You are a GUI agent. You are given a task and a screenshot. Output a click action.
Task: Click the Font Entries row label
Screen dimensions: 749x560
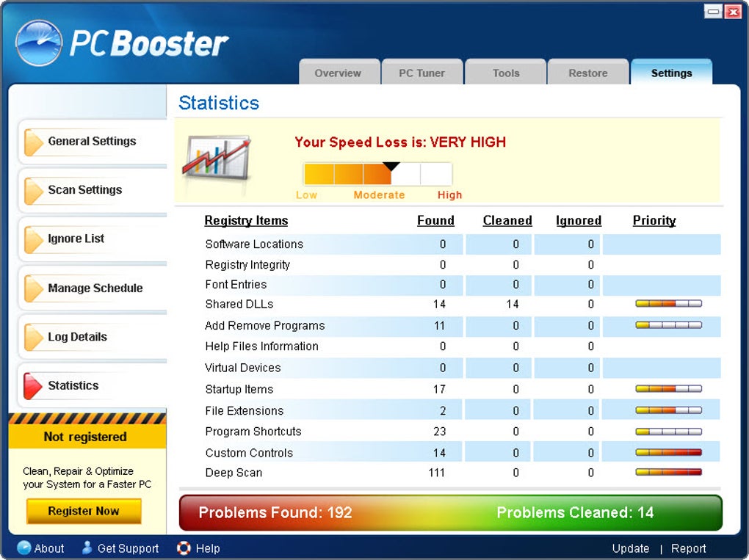236,285
